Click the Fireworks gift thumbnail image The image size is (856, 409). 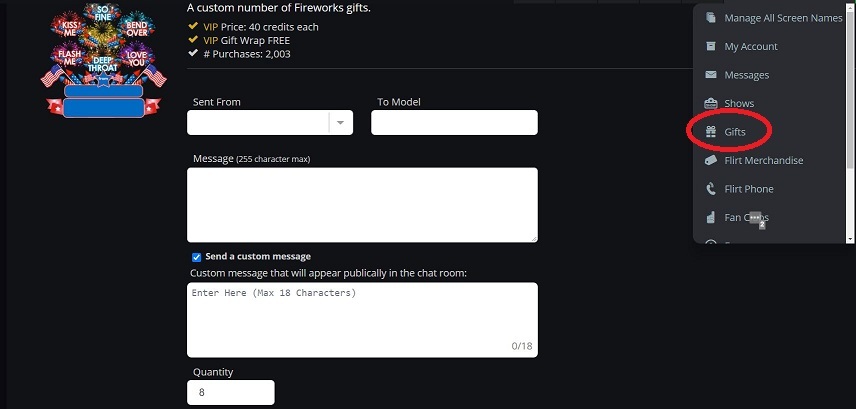coord(98,58)
